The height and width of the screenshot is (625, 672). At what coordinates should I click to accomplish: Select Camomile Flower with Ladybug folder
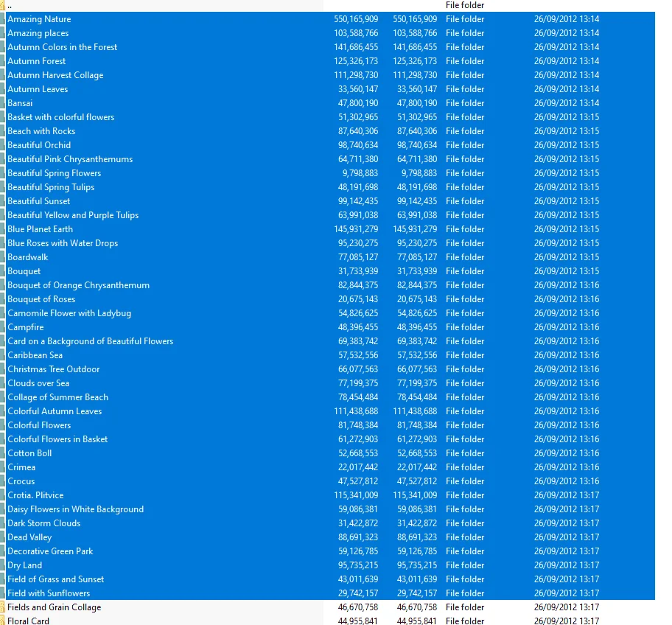69,313
